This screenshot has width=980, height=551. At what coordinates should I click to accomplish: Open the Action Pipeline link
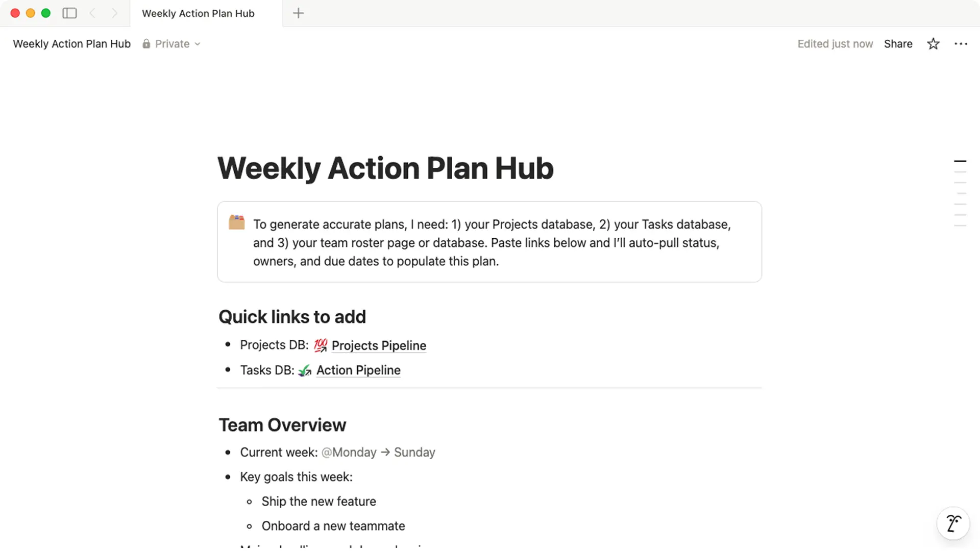click(358, 370)
